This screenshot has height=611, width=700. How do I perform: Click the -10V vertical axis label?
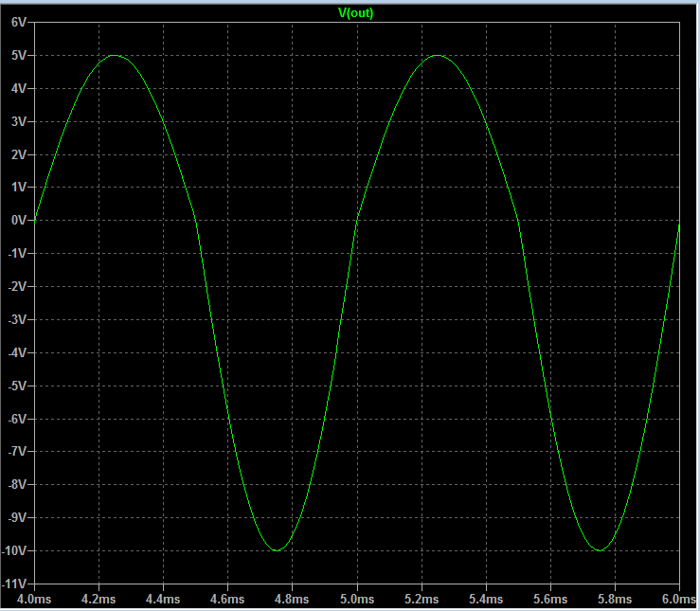pos(15,550)
